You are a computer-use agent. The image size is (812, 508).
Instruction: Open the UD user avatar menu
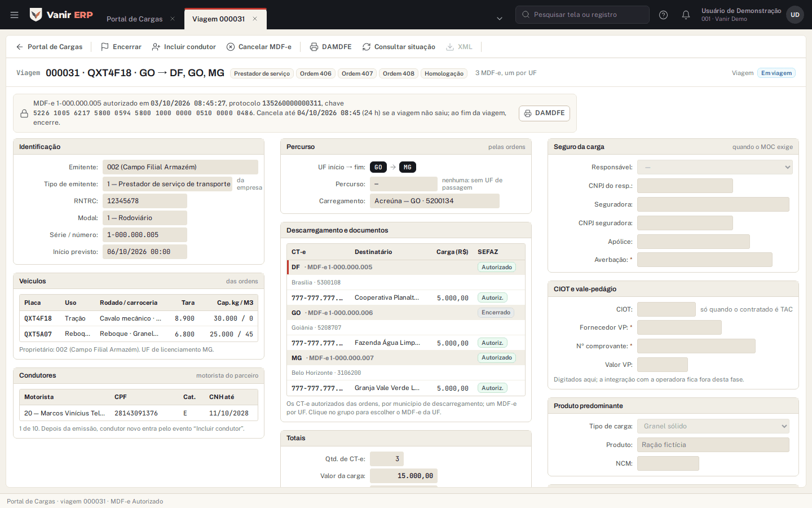tap(795, 15)
